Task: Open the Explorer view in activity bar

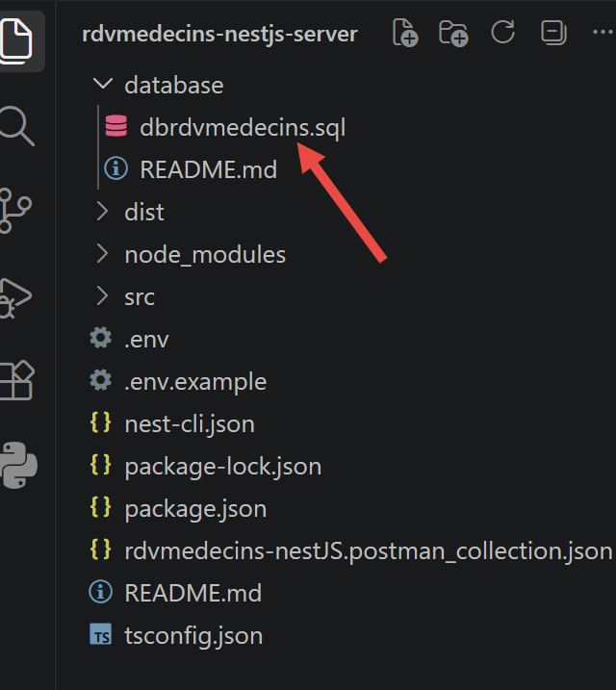Action: pos(16,41)
